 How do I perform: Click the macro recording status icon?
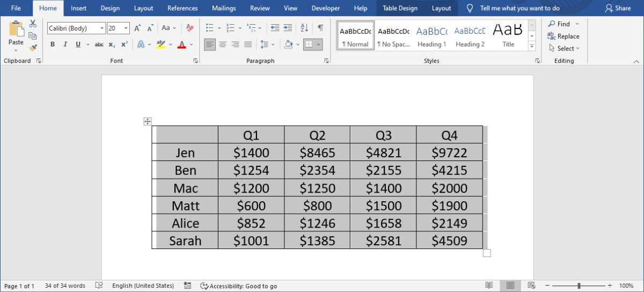[x=187, y=286]
